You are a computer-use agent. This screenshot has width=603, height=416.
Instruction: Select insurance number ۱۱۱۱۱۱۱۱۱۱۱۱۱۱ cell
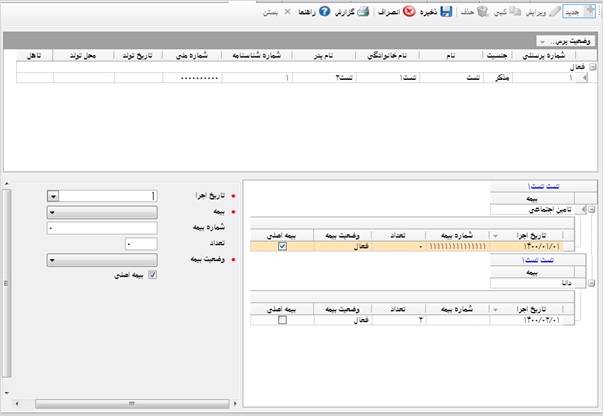pos(457,246)
